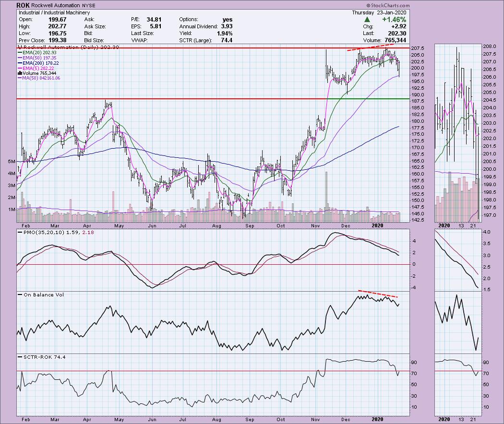Click the EMA(200) 178.22 legend entry

click(x=38, y=63)
